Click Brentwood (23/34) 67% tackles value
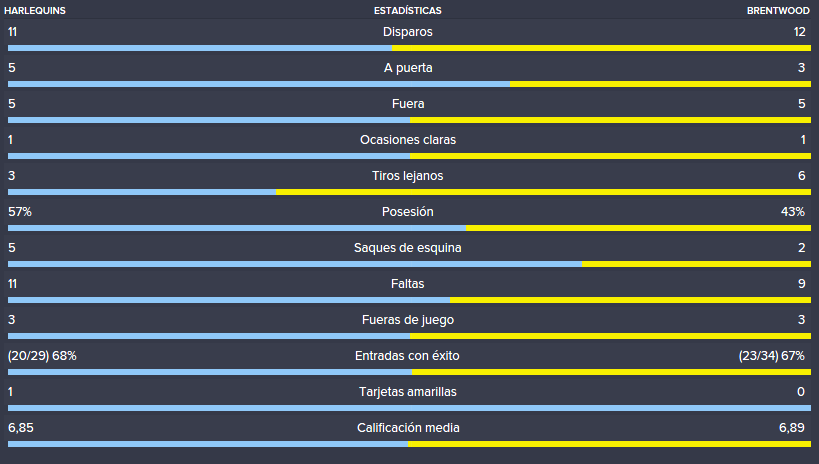This screenshot has width=819, height=464. (771, 356)
